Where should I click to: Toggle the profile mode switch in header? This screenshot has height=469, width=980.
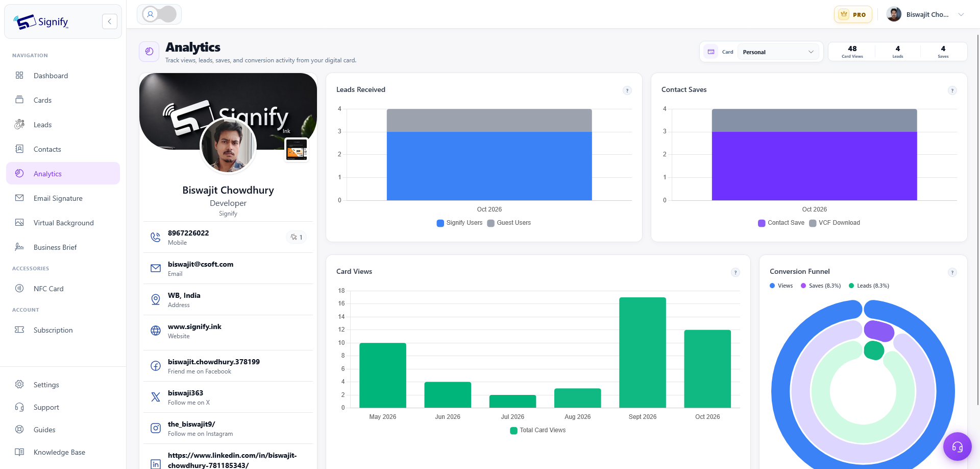159,14
